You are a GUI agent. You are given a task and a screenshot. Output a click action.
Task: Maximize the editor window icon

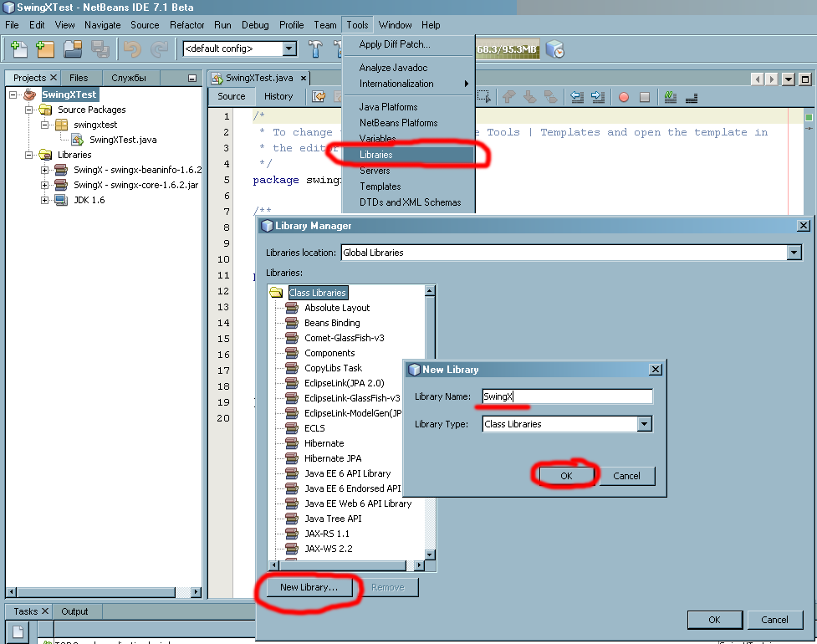(x=805, y=79)
